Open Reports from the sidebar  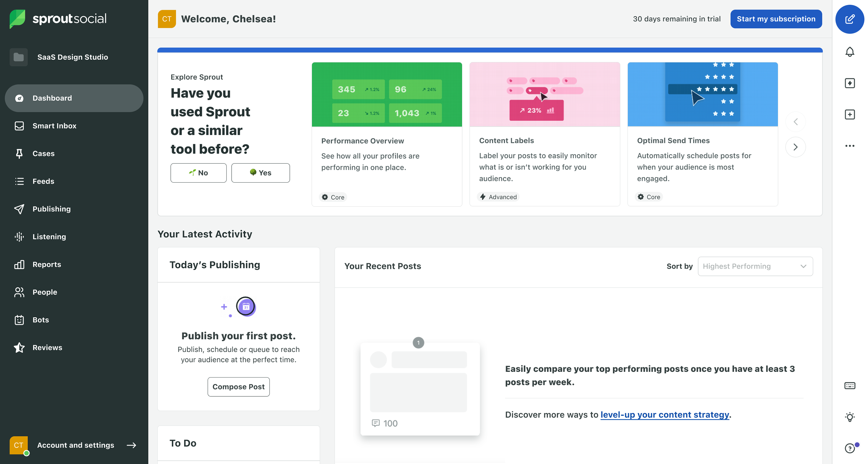point(47,264)
